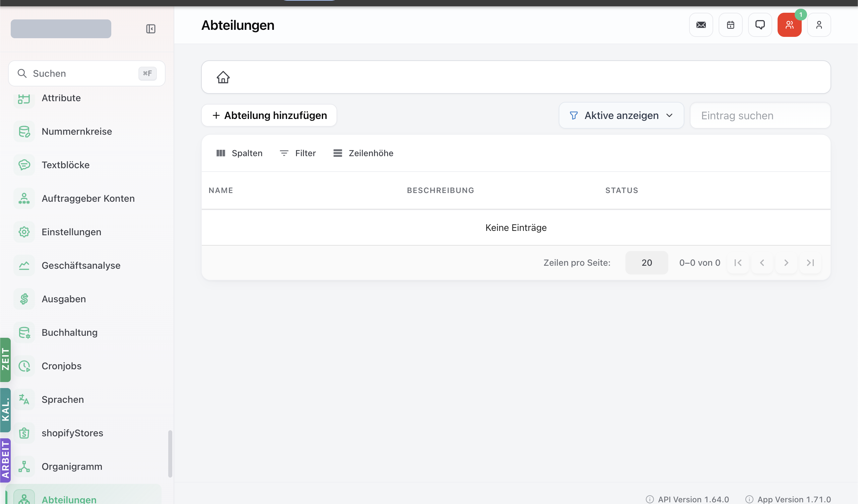Image resolution: width=858 pixels, height=504 pixels.
Task: Select Abteilungen in the sidebar
Action: 84,495
